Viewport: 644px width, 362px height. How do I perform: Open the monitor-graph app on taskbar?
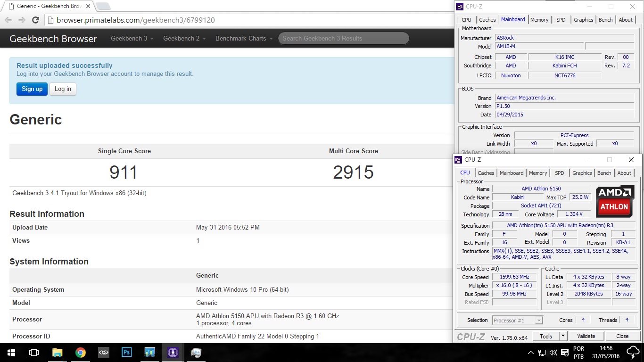(196, 352)
